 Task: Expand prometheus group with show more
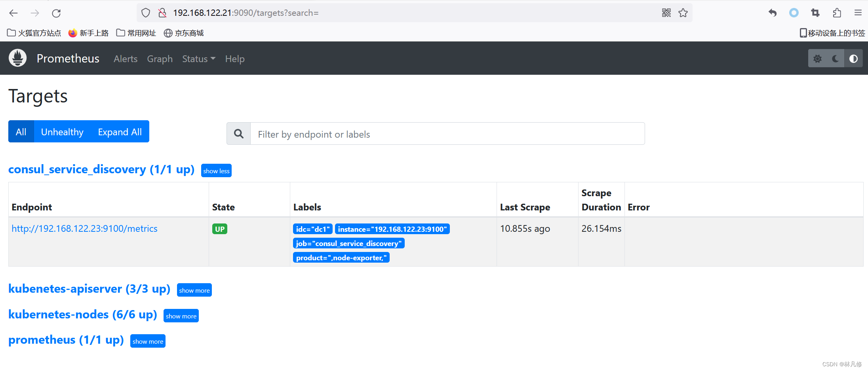[x=148, y=341]
